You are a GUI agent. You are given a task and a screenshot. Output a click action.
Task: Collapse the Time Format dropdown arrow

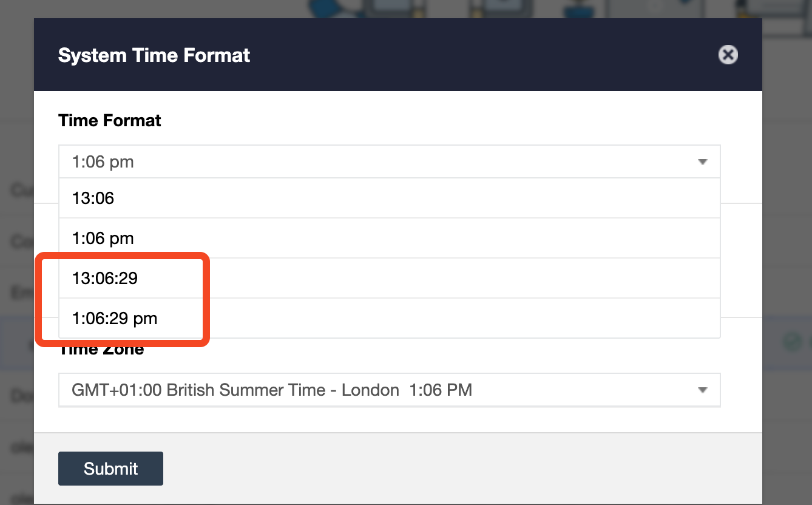tap(703, 162)
